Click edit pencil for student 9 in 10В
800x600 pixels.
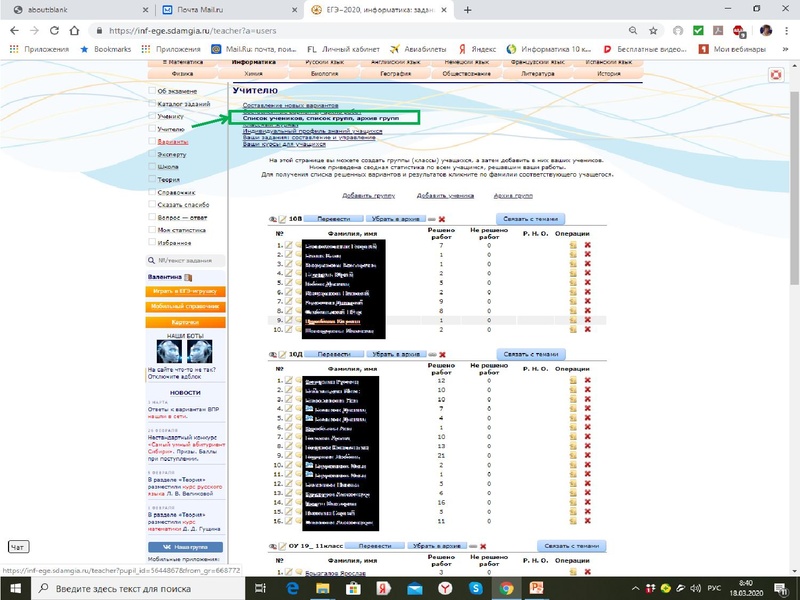point(289,320)
